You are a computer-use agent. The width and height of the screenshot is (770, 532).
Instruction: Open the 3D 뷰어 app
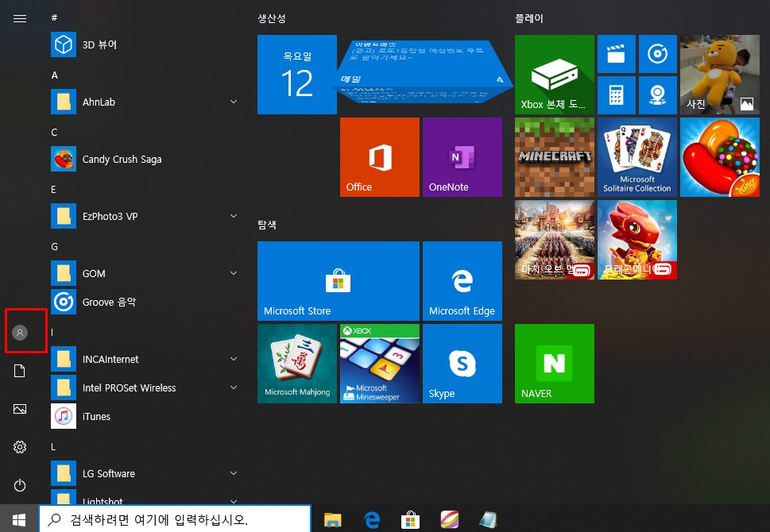pos(145,44)
